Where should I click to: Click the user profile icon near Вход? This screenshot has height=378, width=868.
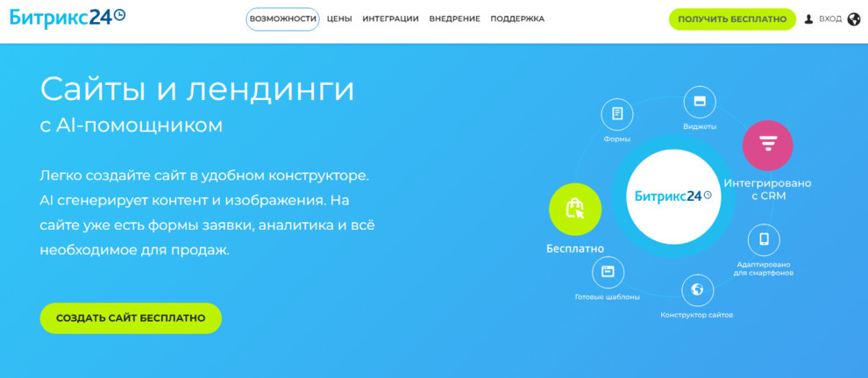(808, 19)
